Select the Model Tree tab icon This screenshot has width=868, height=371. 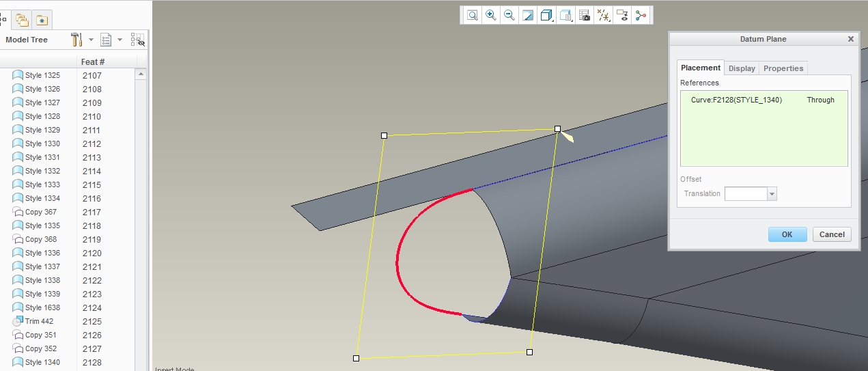[3, 20]
